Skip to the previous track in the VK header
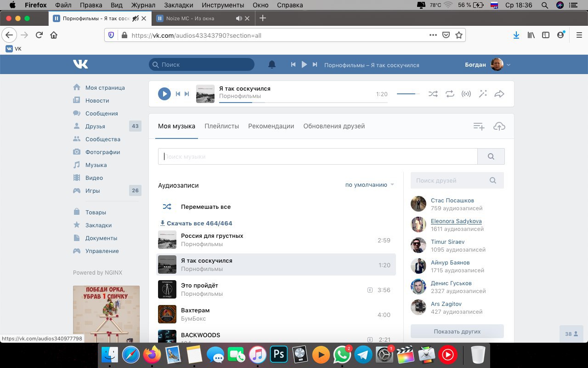This screenshot has height=368, width=588. coord(293,64)
